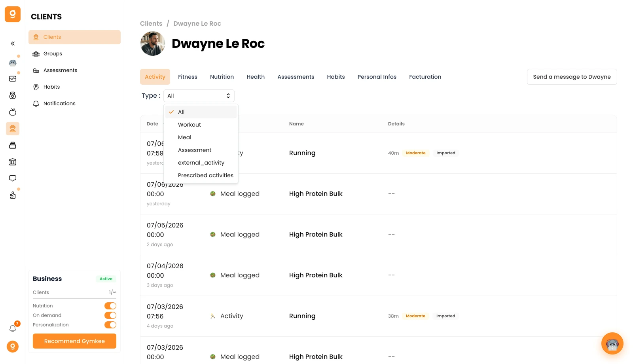Viewport: 633px width, 364px height.
Task: Open the floating robot chat button
Action: coord(612,343)
